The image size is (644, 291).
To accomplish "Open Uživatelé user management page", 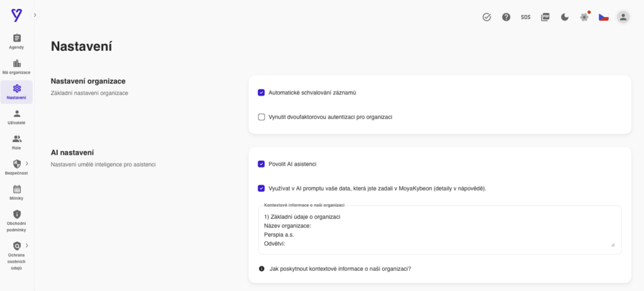I will [x=16, y=117].
